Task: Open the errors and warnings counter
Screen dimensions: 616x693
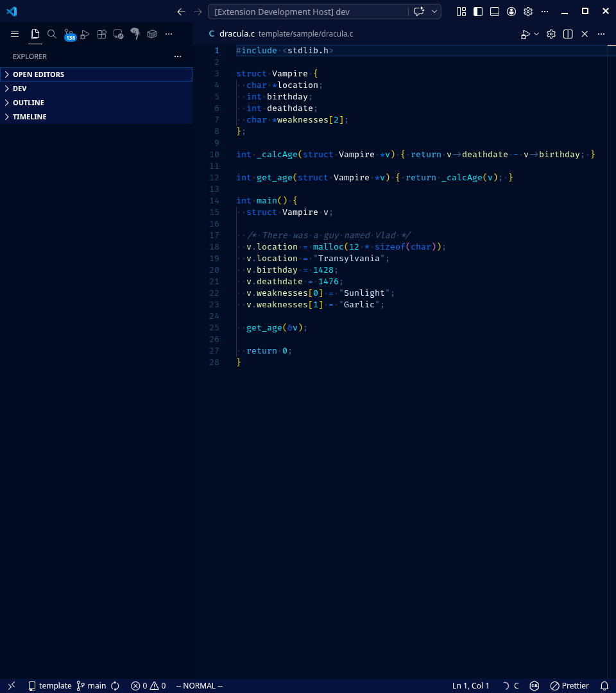Action: pyautogui.click(x=148, y=685)
